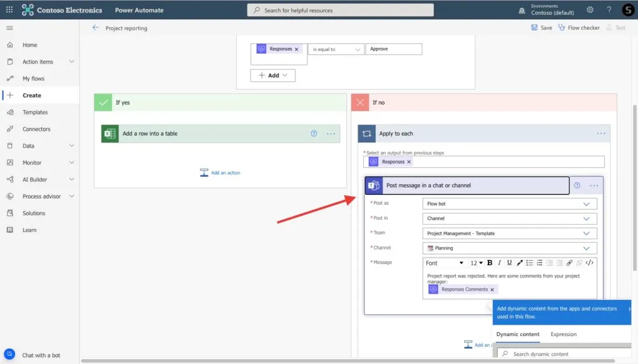Image resolution: width=638 pixels, height=364 pixels.
Task: Switch message editor to code view
Action: point(589,263)
